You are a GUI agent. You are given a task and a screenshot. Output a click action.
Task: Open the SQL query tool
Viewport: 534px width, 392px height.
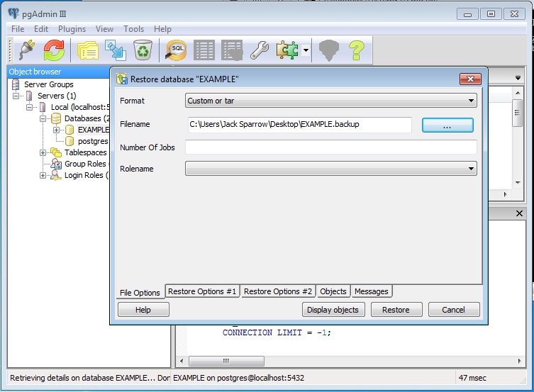pyautogui.click(x=177, y=50)
